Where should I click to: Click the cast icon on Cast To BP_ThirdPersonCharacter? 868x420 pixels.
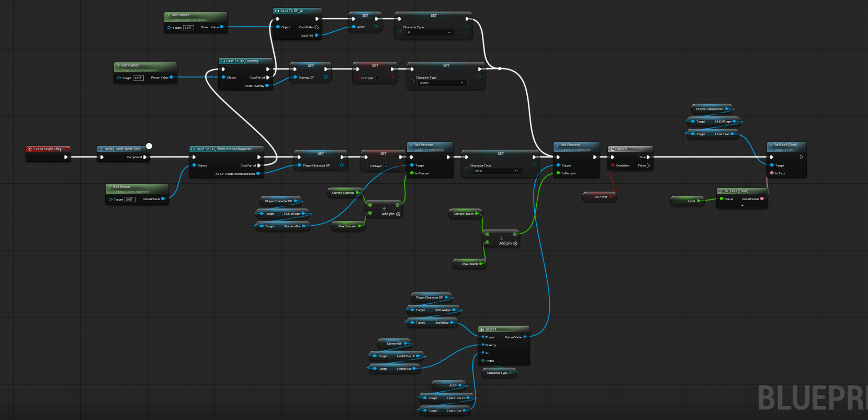[194, 149]
